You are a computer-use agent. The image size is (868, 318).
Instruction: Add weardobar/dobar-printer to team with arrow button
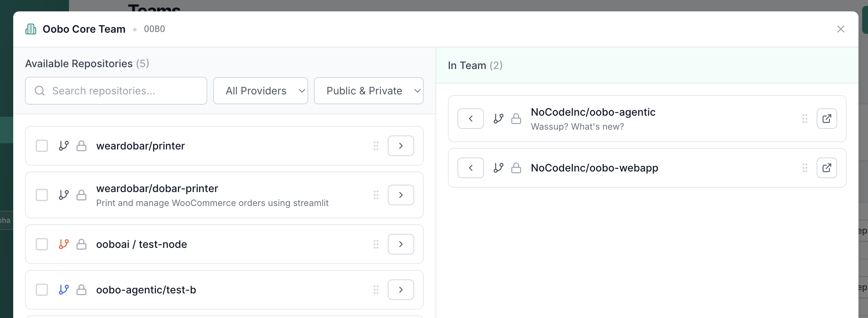point(401,195)
